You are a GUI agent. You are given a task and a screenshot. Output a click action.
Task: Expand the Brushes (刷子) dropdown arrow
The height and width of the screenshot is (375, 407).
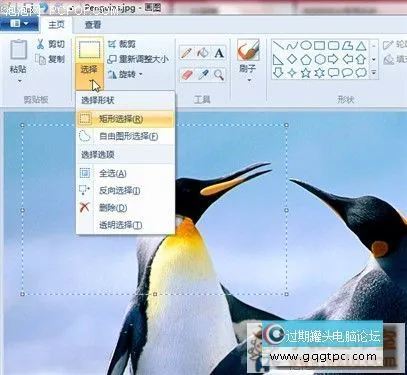point(249,80)
